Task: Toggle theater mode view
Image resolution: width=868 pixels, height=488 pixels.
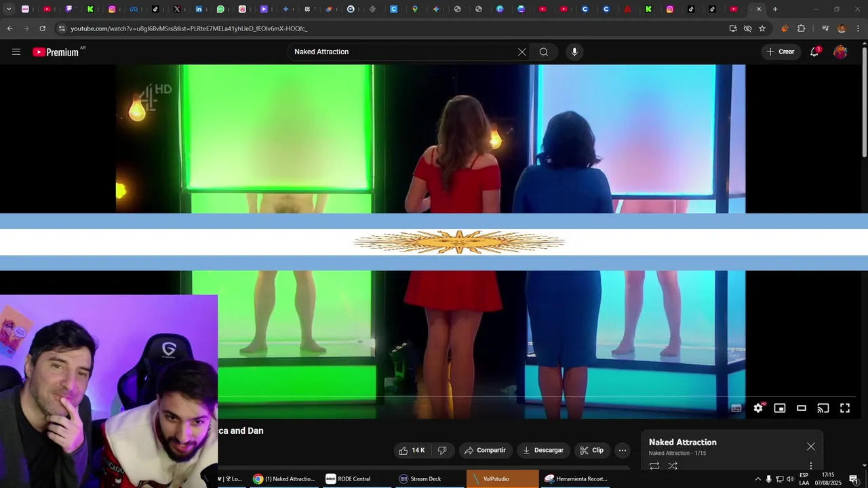Action: tap(802, 408)
